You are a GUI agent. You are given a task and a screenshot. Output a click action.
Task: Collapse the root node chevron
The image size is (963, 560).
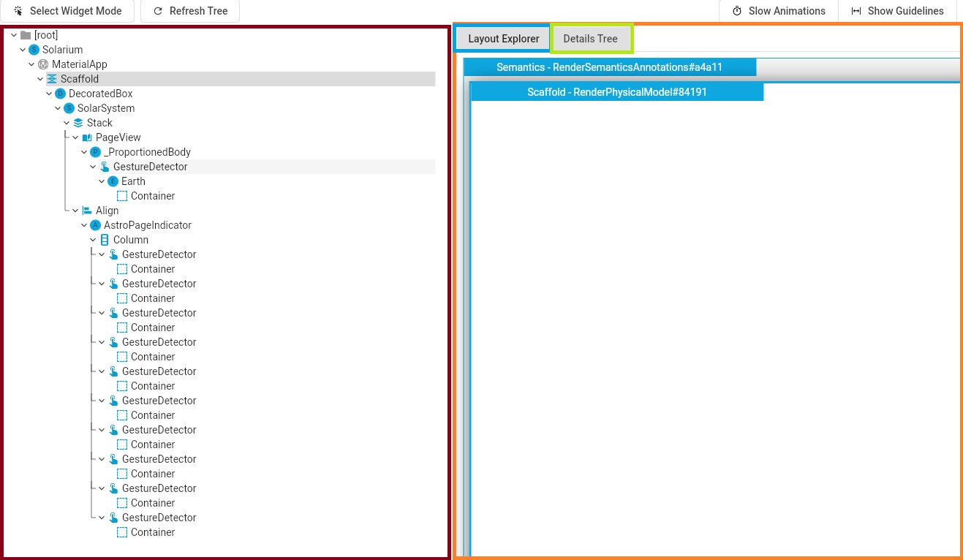(12, 34)
